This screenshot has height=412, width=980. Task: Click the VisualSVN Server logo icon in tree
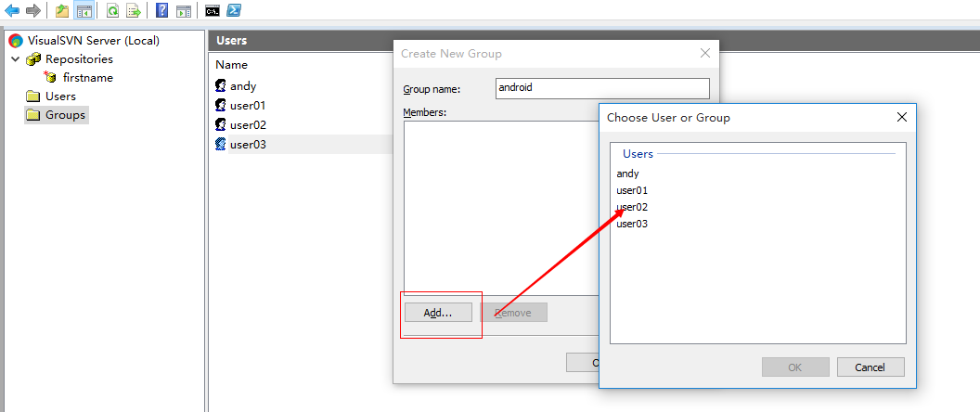(x=17, y=41)
